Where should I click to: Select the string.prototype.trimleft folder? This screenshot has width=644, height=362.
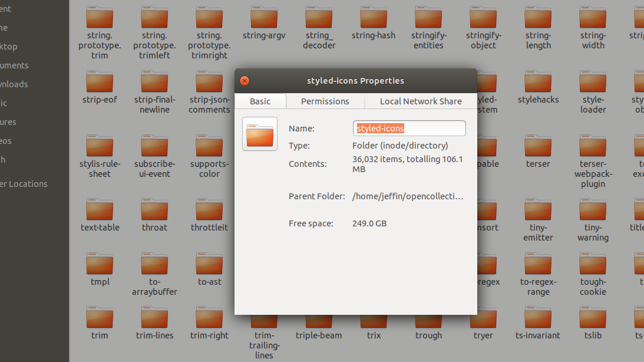coord(154,32)
